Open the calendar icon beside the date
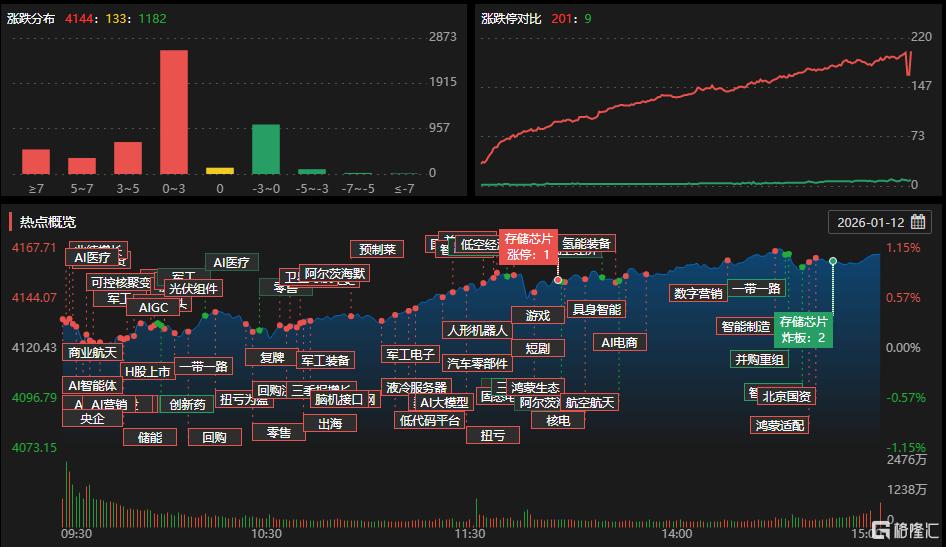 [x=917, y=222]
